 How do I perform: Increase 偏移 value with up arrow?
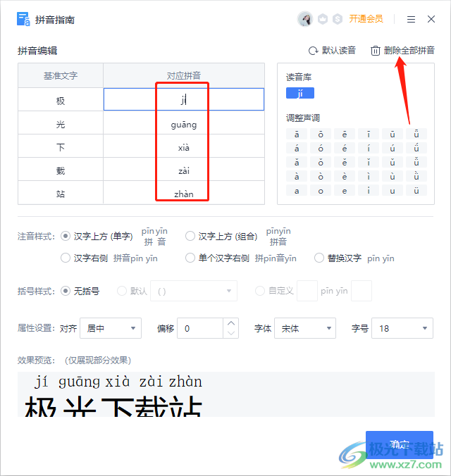(231, 323)
